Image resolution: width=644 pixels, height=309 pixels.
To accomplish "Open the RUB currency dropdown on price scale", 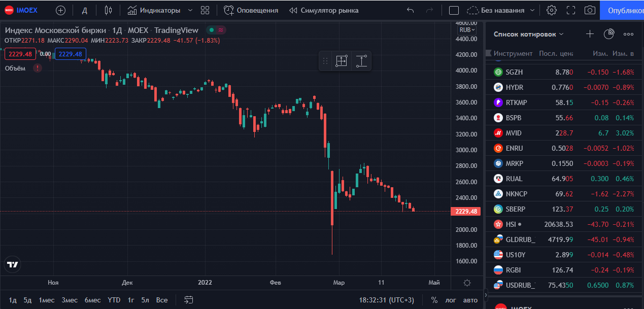I will (x=467, y=30).
